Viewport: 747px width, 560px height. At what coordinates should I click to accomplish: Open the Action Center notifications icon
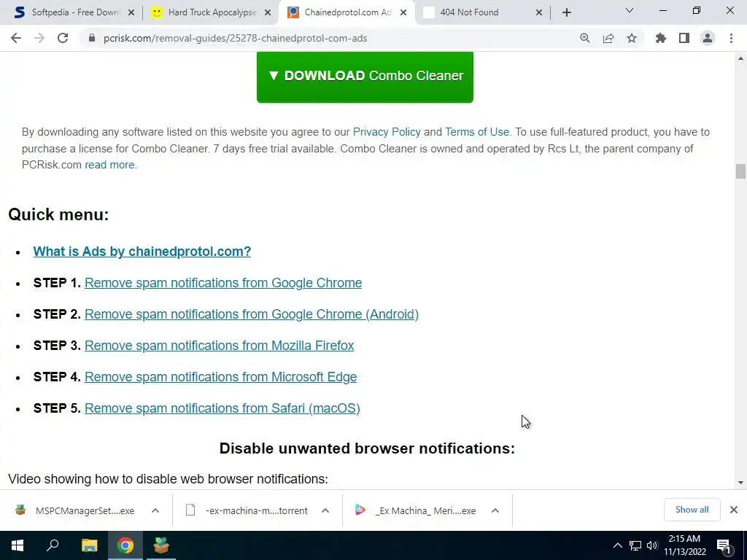(x=724, y=545)
